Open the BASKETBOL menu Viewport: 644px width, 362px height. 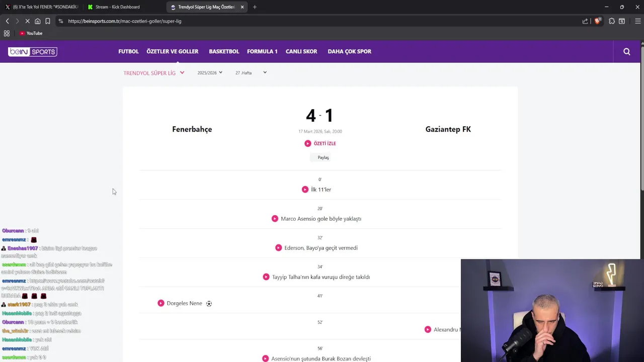224,51
